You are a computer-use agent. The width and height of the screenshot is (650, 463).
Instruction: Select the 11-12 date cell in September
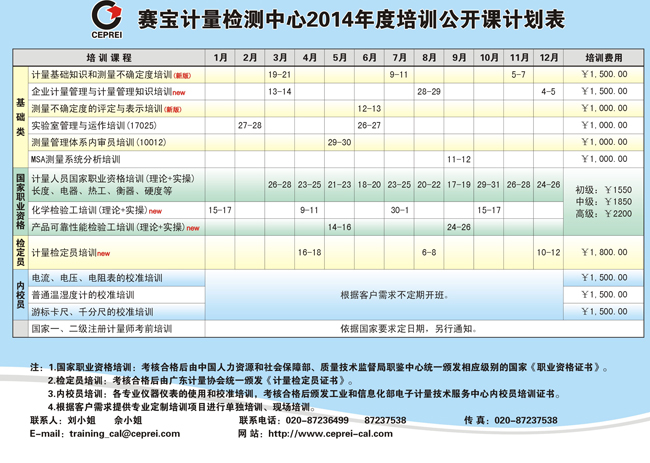(459, 159)
